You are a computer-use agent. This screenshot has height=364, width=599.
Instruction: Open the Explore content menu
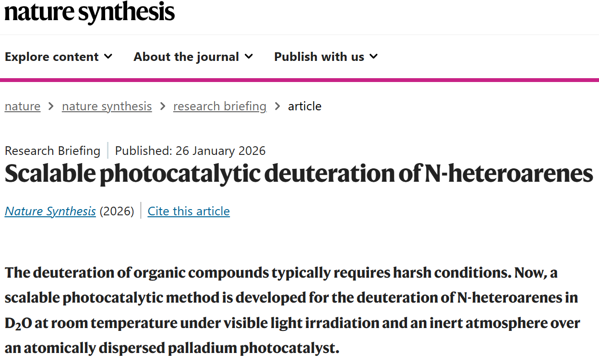(52, 57)
